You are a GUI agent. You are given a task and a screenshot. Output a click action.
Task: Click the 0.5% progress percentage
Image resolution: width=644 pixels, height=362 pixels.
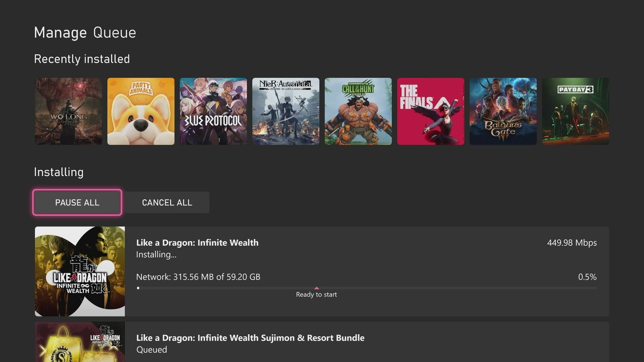[x=587, y=277]
